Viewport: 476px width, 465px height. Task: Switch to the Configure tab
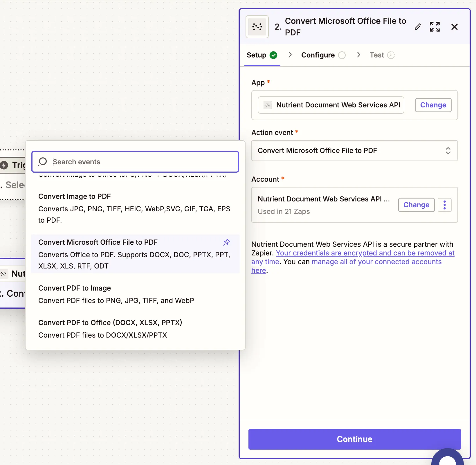tap(318, 55)
